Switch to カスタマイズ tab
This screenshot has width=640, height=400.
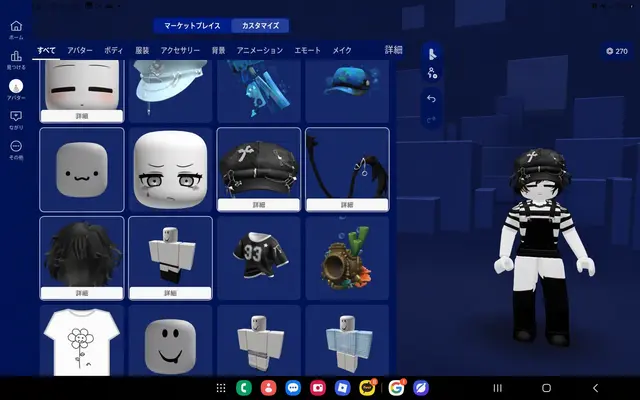[x=260, y=25]
